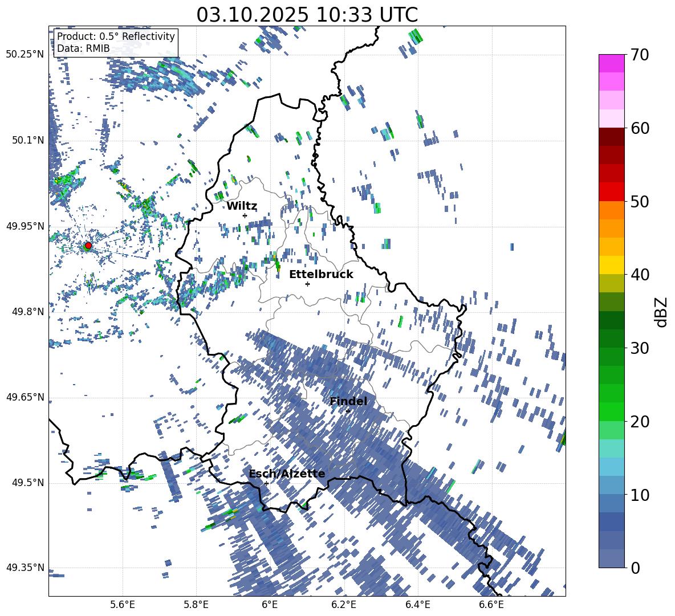675x616 pixels.
Task: Click the cross marker below Esch/Alzette
Action: click(266, 483)
